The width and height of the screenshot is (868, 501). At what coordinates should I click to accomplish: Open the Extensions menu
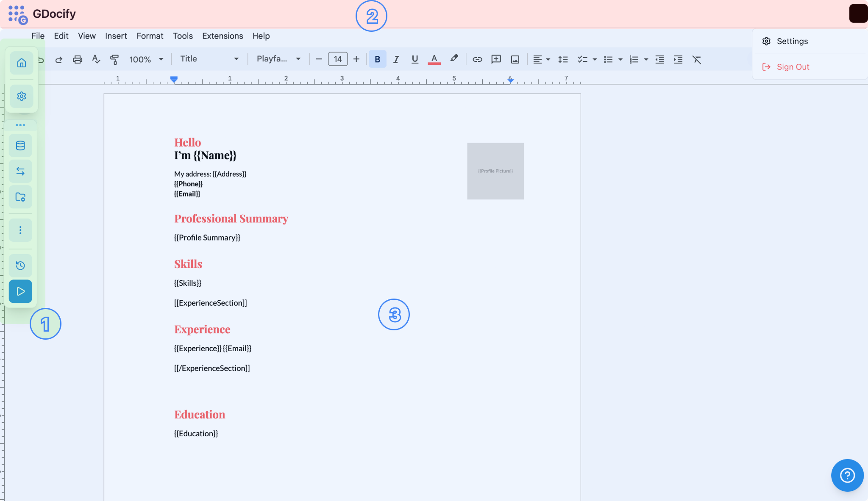tap(223, 36)
